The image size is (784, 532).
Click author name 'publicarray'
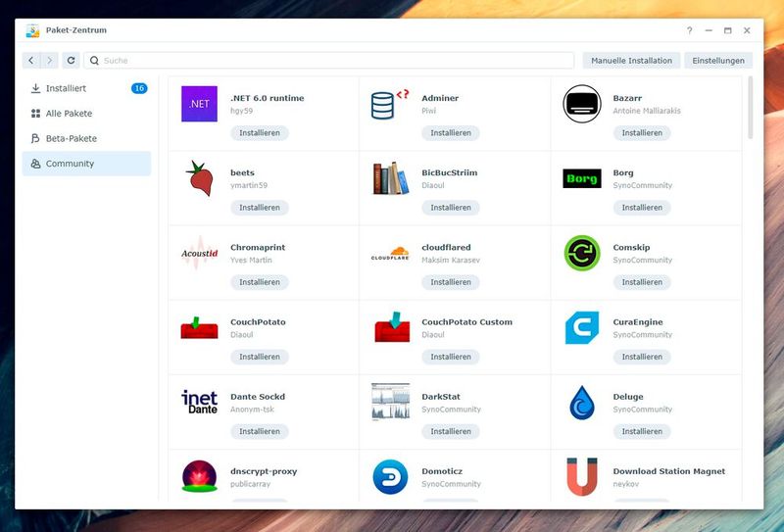[x=250, y=484]
